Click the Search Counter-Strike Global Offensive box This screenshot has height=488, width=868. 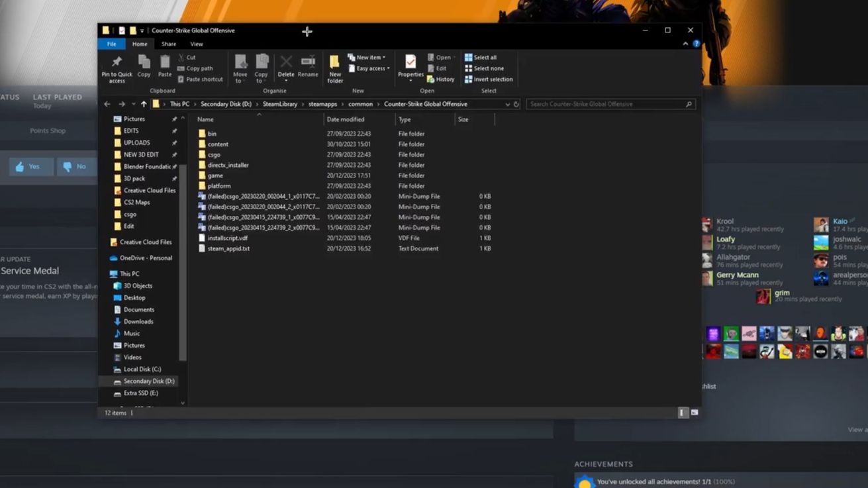(610, 104)
